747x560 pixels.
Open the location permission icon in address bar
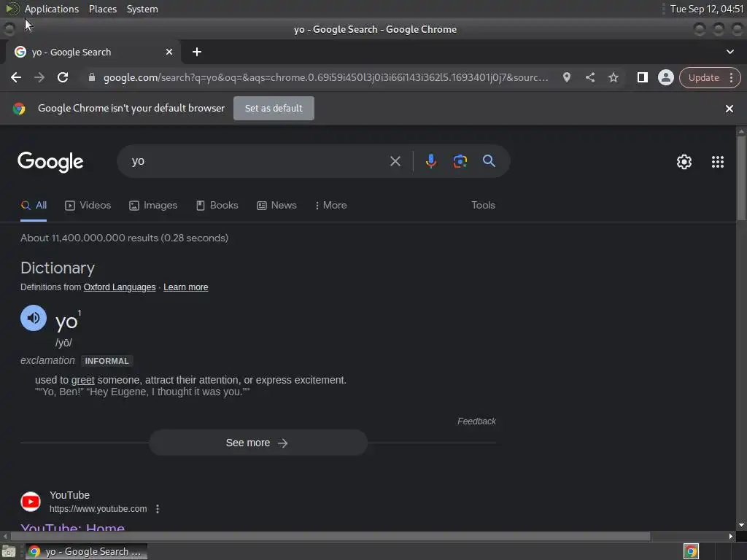pos(566,77)
